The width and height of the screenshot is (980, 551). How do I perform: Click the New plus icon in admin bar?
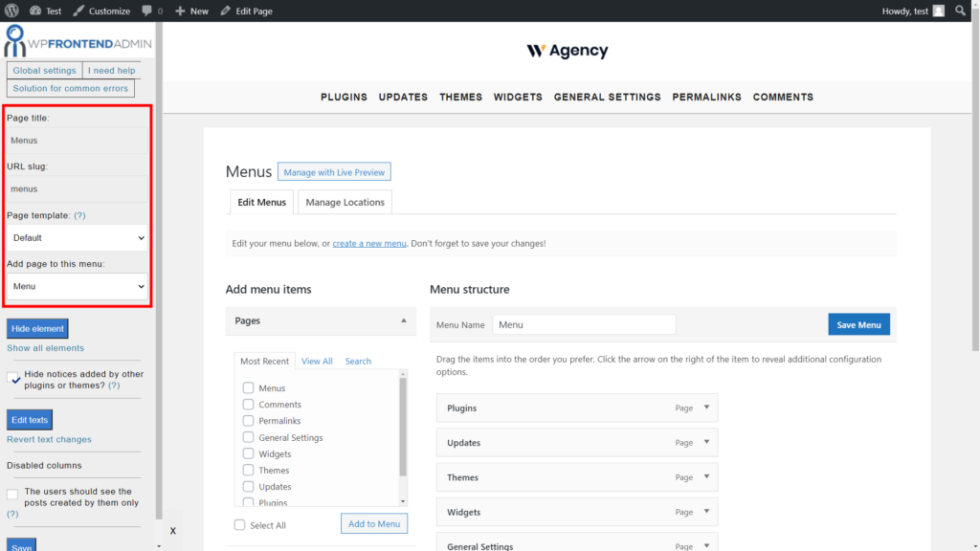181,11
